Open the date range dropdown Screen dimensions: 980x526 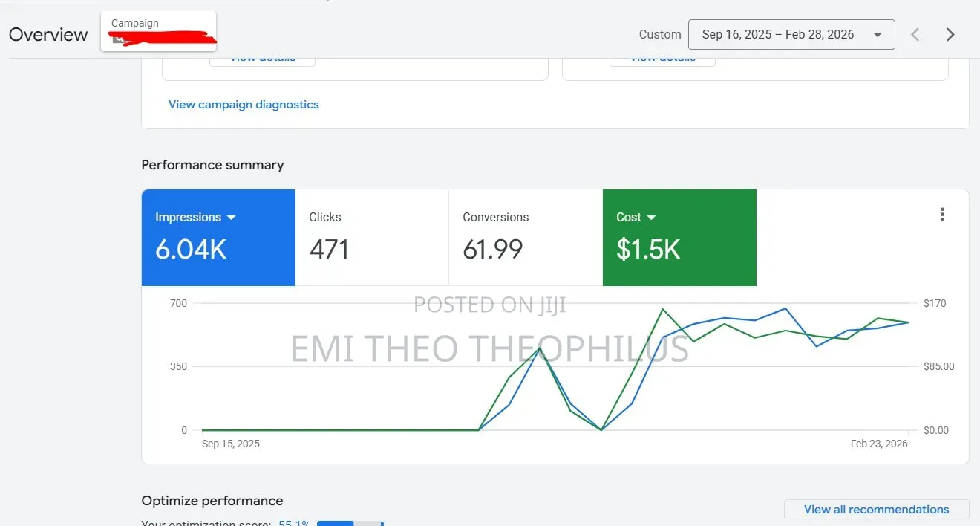point(791,34)
